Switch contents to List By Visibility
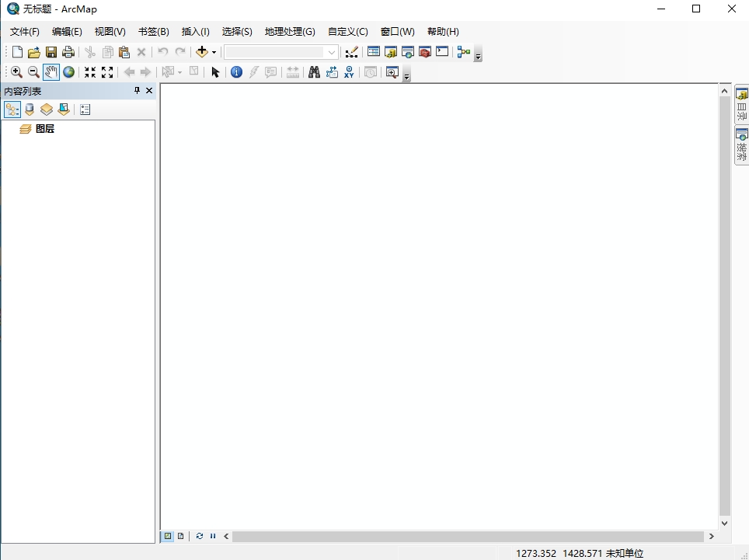 pyautogui.click(x=46, y=109)
